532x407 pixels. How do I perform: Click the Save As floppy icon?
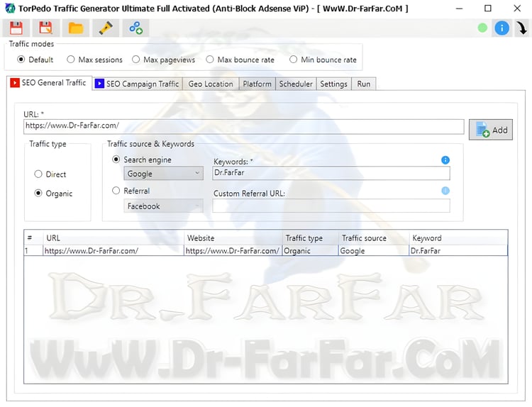coord(45,28)
